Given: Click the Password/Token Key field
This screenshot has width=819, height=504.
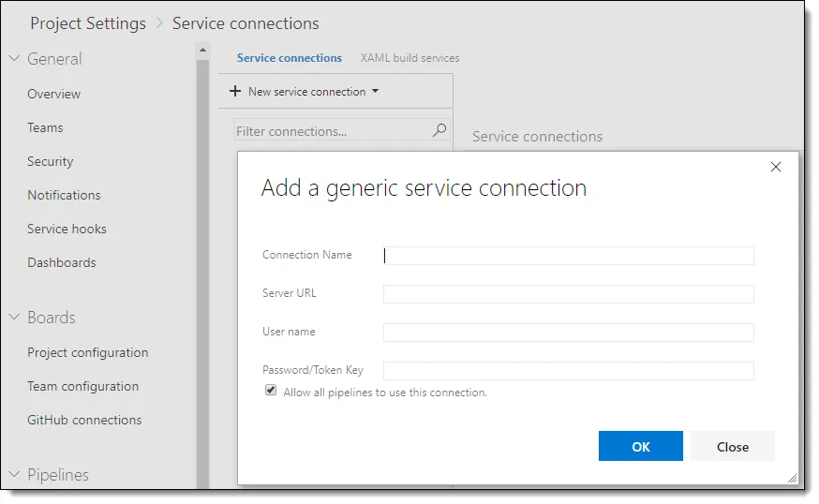Looking at the screenshot, I should tap(568, 371).
